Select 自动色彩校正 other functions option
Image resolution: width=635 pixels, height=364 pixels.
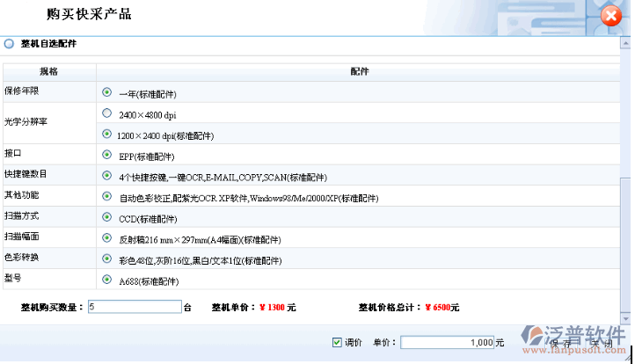click(107, 197)
